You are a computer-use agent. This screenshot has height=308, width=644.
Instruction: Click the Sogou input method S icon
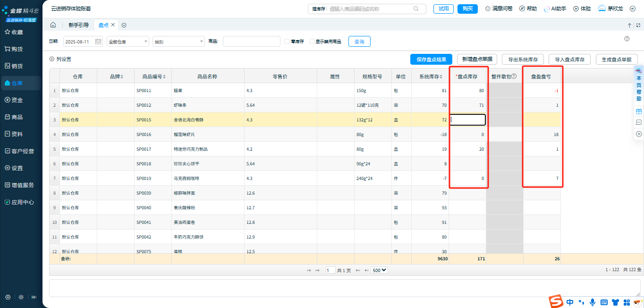pyautogui.click(x=556, y=301)
